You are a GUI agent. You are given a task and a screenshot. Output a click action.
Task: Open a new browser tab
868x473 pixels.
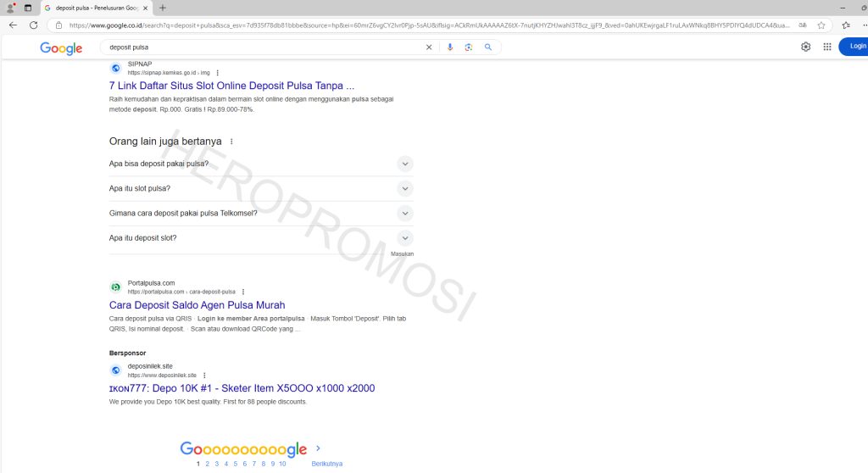tap(162, 8)
